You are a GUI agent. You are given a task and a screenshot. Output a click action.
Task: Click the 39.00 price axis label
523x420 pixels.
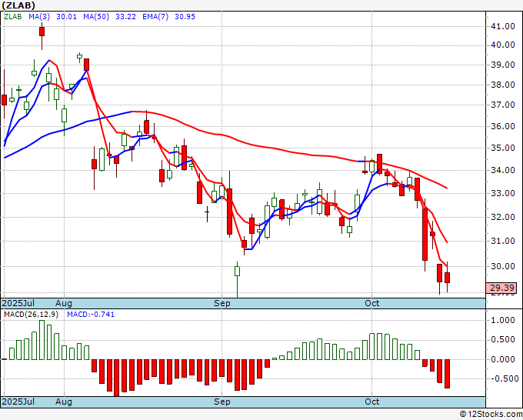pos(505,65)
